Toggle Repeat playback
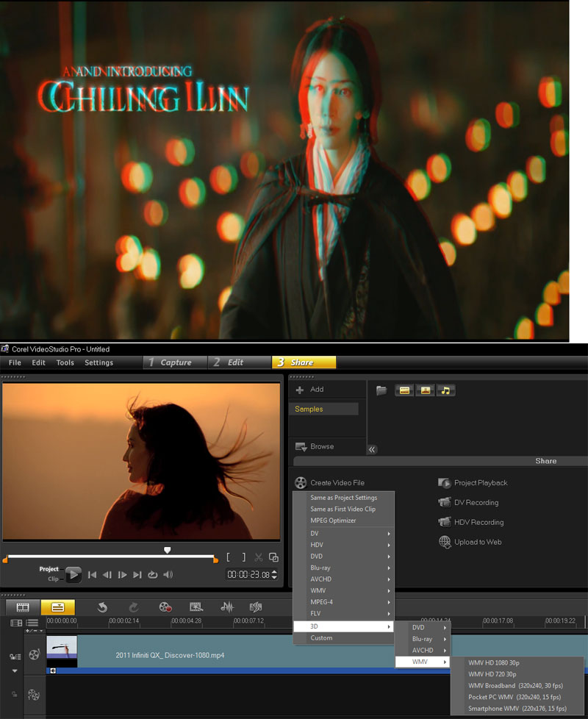Viewport: 588px width, 719px height. 153,575
